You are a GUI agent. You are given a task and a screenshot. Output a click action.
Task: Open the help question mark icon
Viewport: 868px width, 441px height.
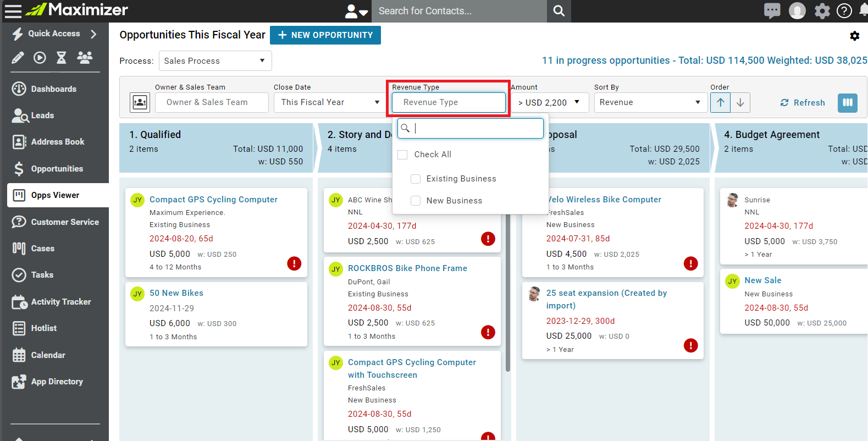pyautogui.click(x=844, y=10)
